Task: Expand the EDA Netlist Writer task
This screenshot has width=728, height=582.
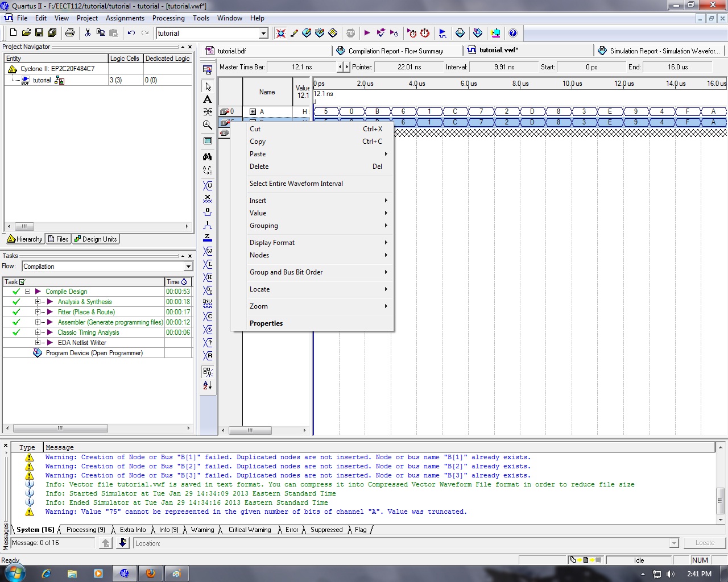Action: [x=38, y=342]
